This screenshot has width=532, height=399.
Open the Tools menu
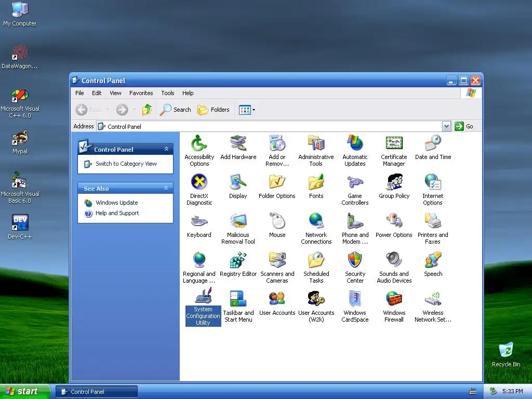click(168, 93)
